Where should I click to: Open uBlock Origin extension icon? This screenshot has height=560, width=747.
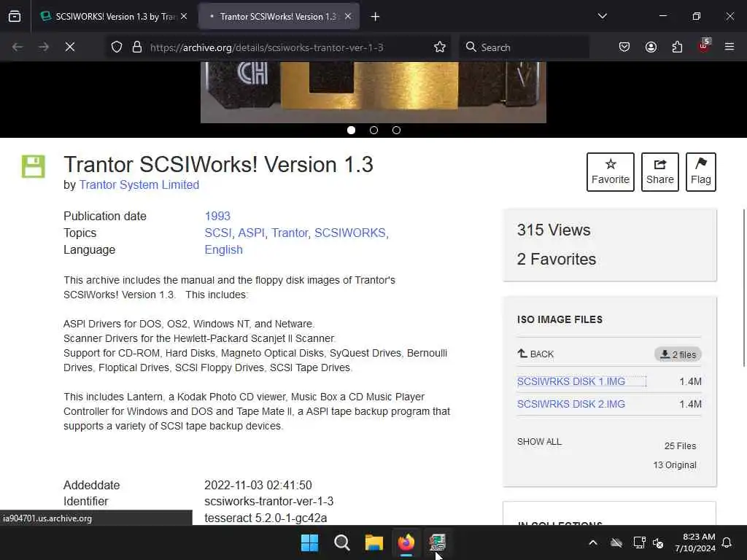[x=704, y=46]
